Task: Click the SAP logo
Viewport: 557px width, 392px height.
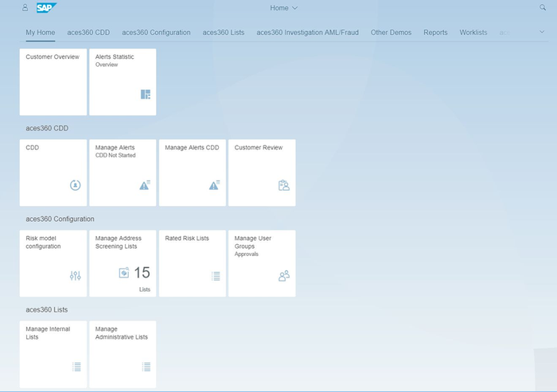Action: [x=46, y=8]
